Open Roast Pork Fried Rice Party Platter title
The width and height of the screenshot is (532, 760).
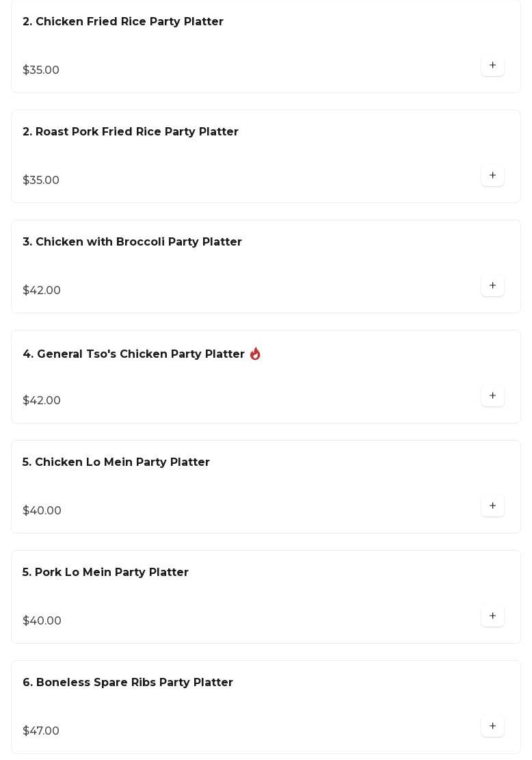point(131,132)
